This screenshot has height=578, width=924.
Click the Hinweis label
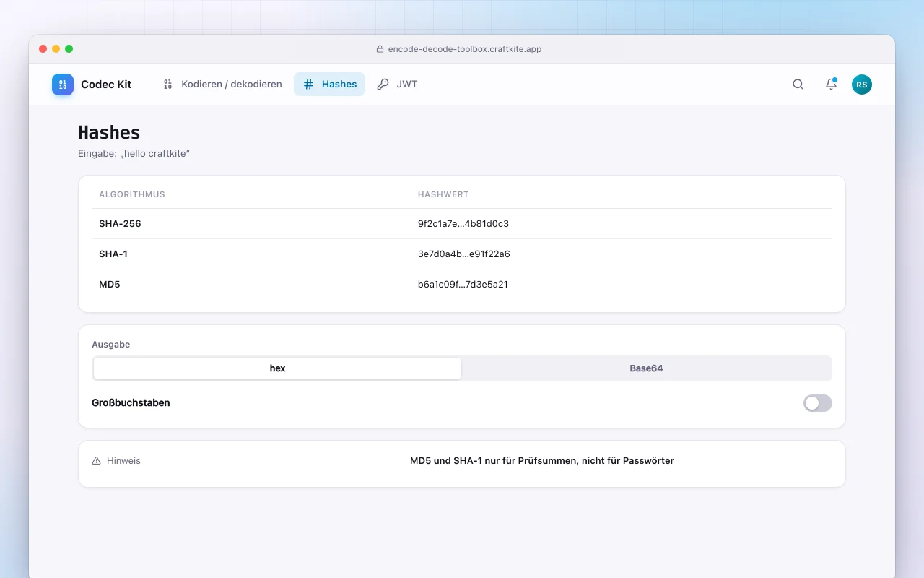[x=123, y=461]
